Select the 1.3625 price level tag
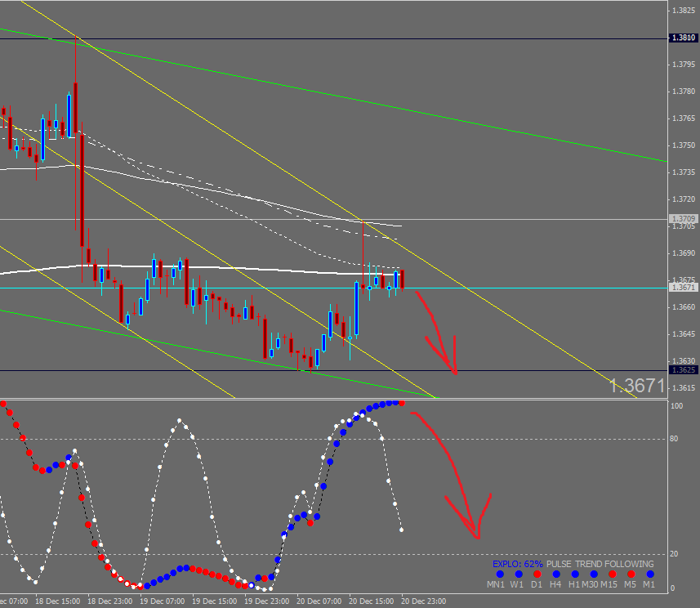The image size is (700, 608). pyautogui.click(x=684, y=370)
